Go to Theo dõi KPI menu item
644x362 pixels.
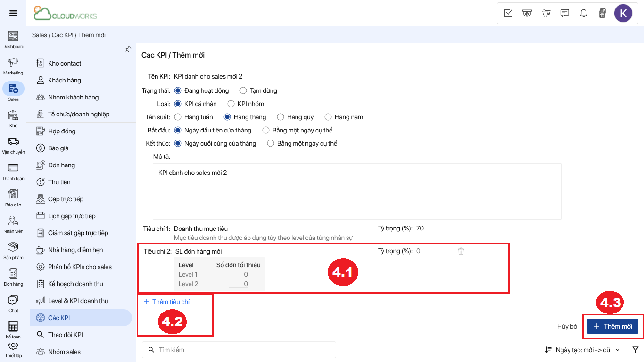pos(65,335)
